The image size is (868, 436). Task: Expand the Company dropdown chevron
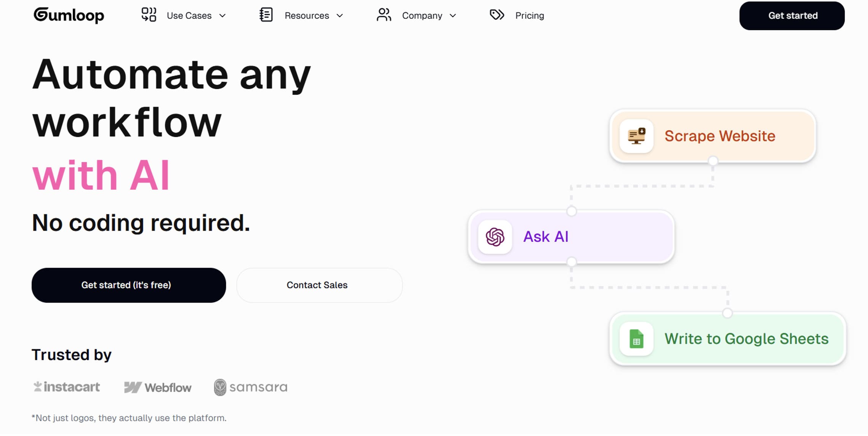(453, 16)
